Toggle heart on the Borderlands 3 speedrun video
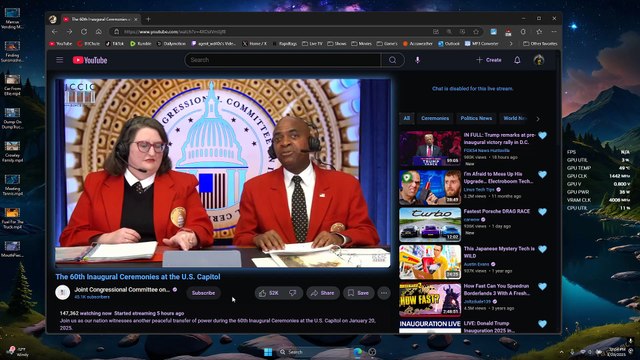The width and height of the screenshot is (640, 360). click(x=542, y=287)
